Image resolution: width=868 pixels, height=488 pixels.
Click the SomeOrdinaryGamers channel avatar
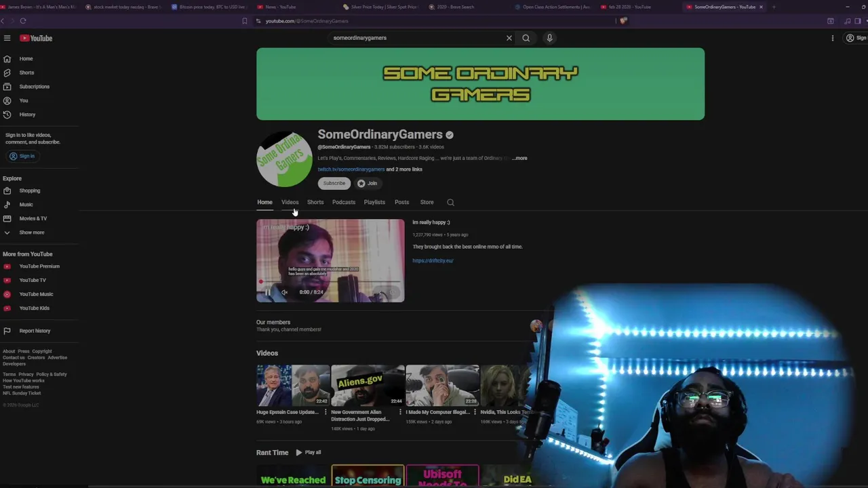284,159
